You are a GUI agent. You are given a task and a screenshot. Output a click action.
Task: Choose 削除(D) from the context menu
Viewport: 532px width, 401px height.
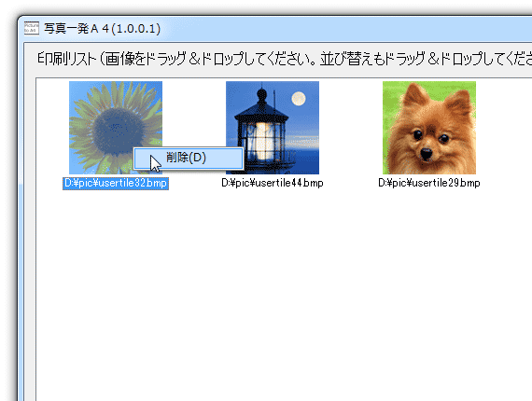(189, 158)
